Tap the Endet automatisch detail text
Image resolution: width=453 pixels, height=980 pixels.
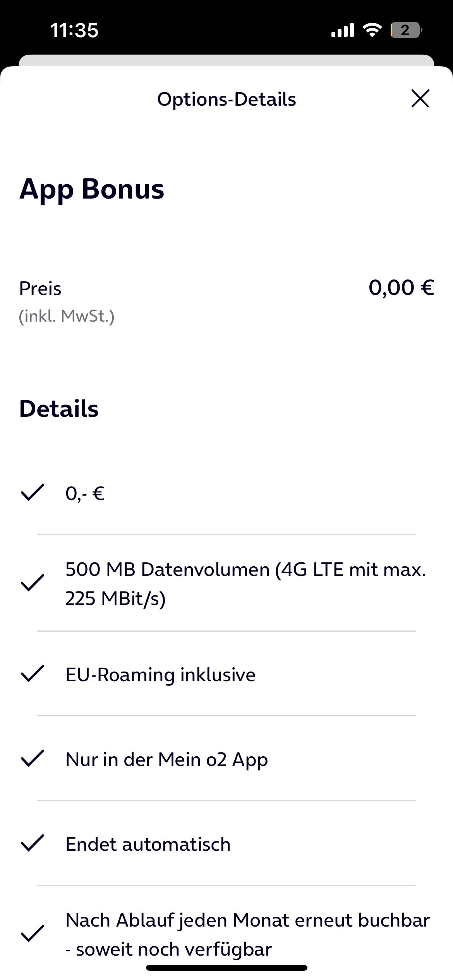coord(148,844)
